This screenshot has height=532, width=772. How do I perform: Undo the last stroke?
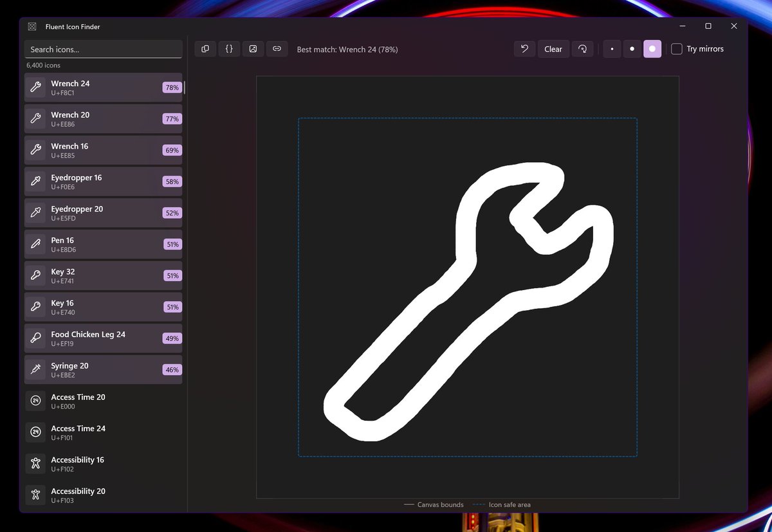(524, 49)
